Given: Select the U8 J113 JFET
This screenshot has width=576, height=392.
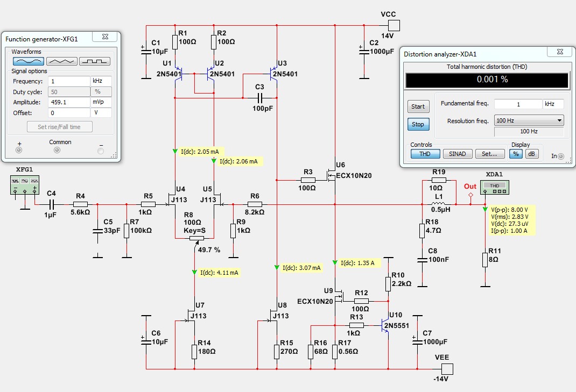Looking at the screenshot, I should [273, 316].
